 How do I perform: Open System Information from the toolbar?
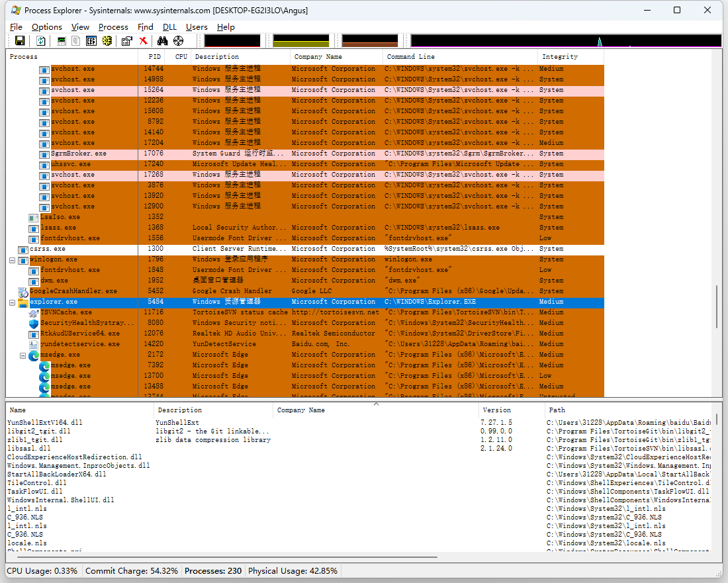point(62,41)
